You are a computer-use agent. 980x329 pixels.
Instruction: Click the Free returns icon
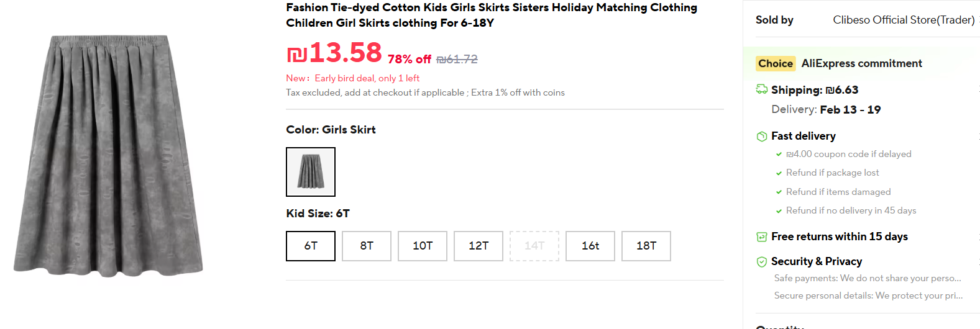(761, 237)
